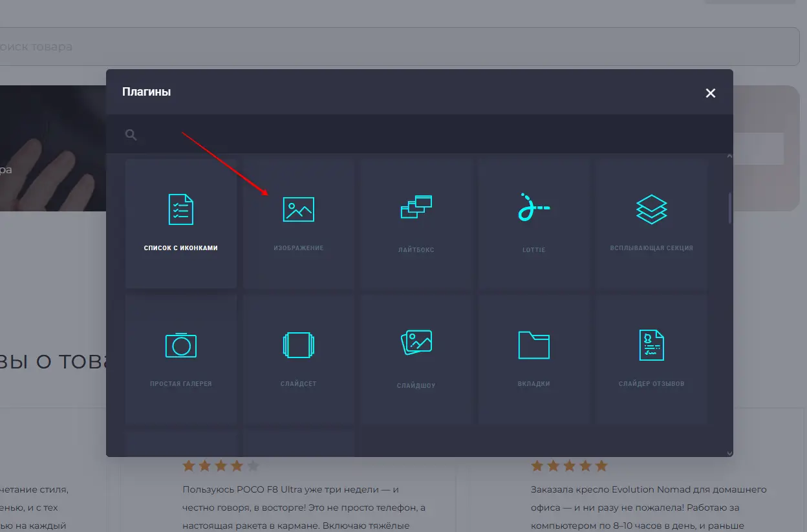Click the СПИСОК С ИКОНКАМИ label
Screen dimensions: 807x532
tap(180, 248)
